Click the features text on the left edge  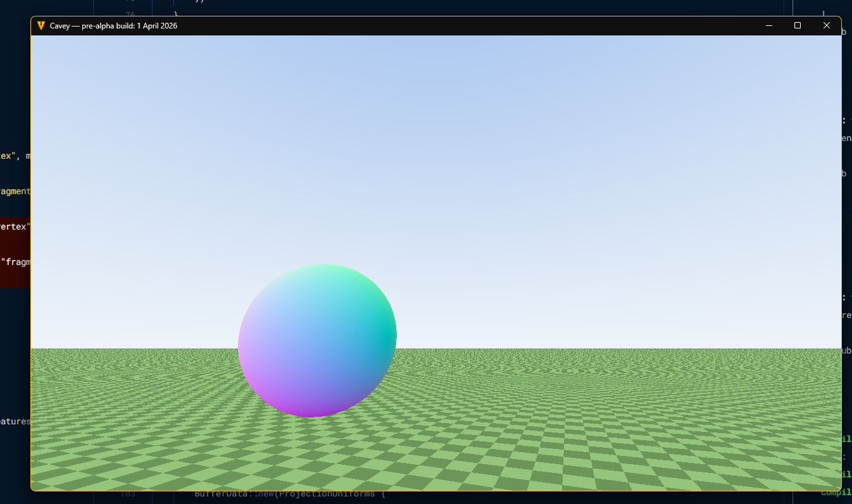14,421
